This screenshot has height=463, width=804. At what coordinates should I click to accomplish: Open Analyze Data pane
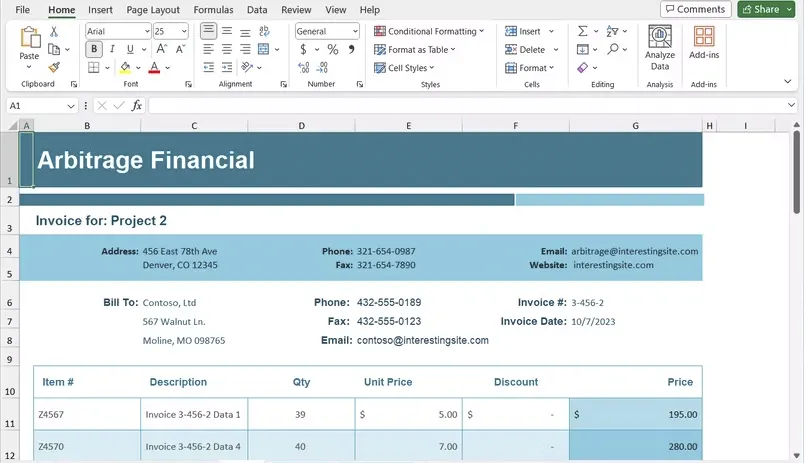coord(659,48)
